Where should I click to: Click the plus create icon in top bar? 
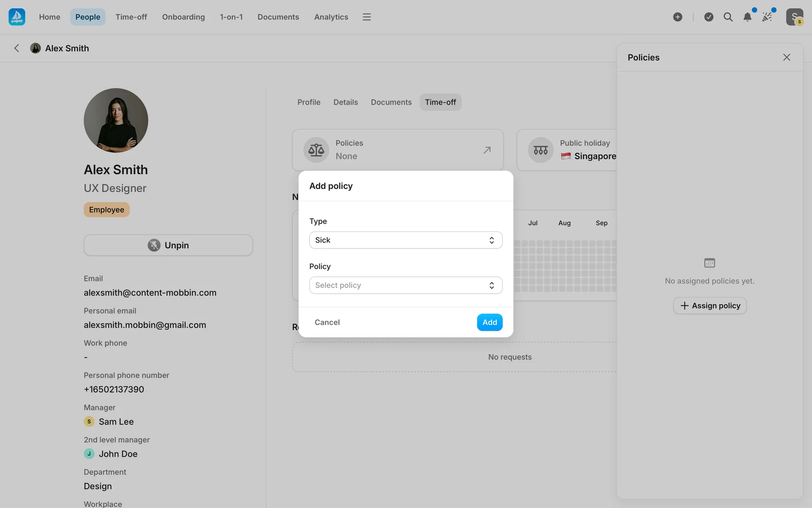(x=678, y=17)
